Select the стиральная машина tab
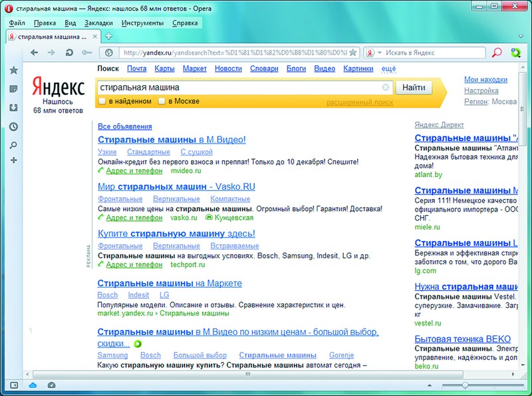Image resolution: width=532 pixels, height=396 pixels. click(53, 37)
